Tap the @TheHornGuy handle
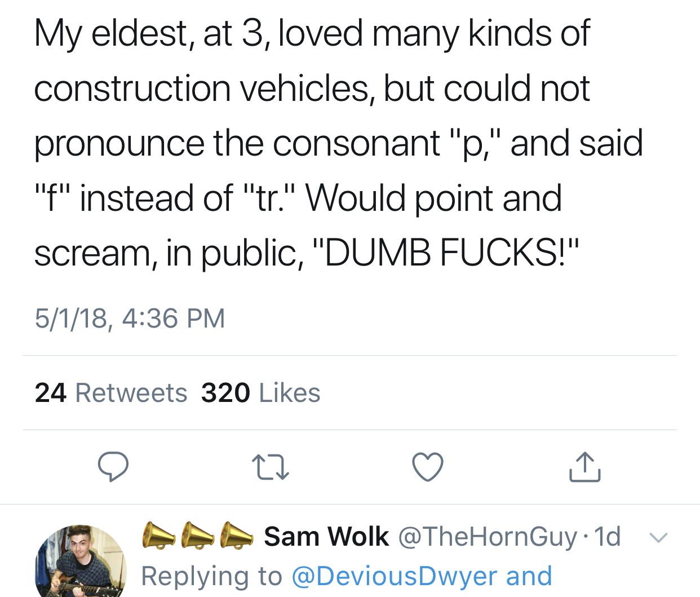 pos(488,537)
